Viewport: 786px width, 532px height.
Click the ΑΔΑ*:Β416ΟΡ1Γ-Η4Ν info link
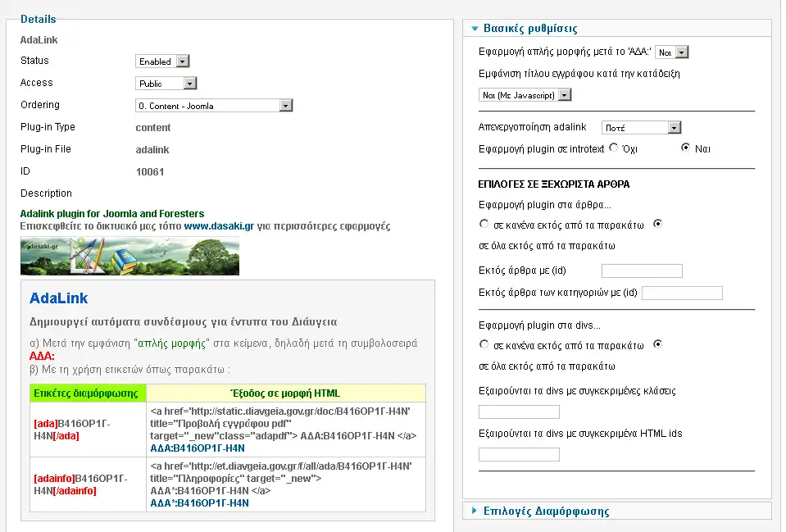[x=199, y=503]
